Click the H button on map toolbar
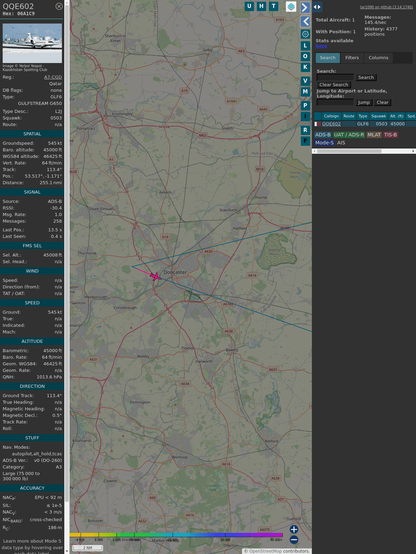The height and width of the screenshot is (554, 416). click(x=261, y=6)
